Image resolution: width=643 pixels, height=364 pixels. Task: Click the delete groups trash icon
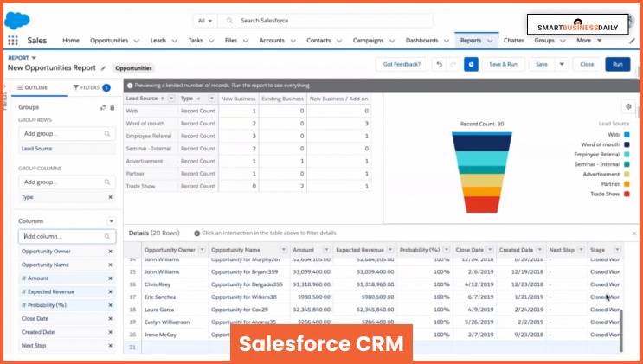[113, 108]
